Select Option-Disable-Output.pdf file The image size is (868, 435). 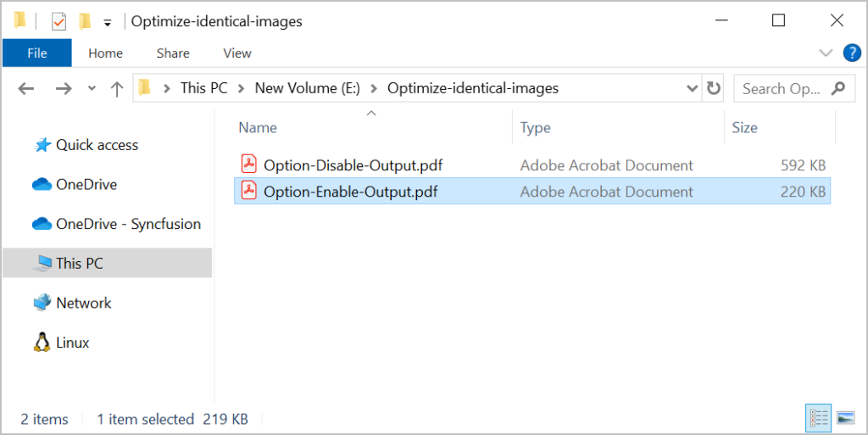353,165
